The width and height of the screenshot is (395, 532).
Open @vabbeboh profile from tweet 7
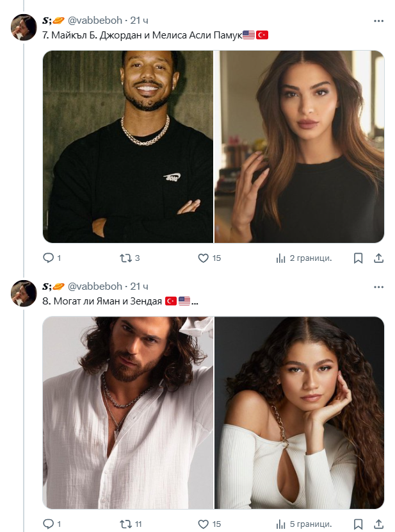[x=95, y=21]
